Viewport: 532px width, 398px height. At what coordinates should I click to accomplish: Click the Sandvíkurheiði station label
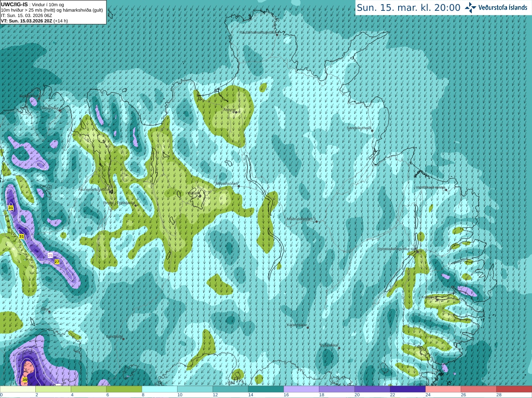[x=359, y=128]
